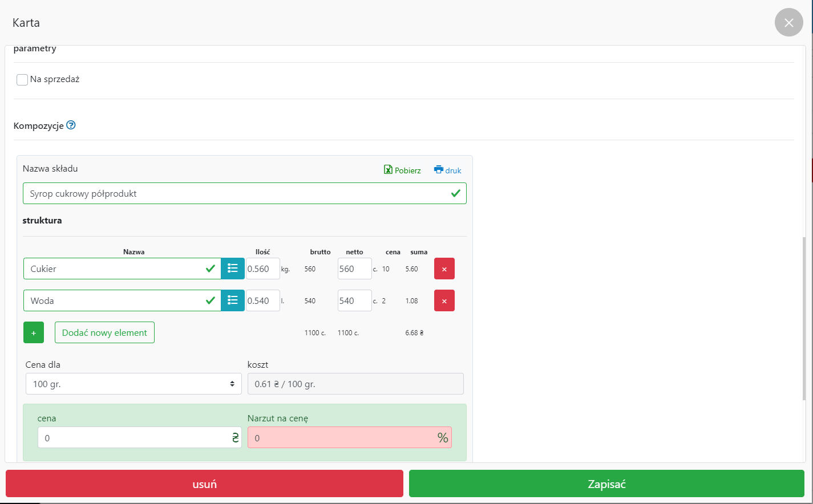This screenshot has width=813, height=504.
Task: Open the Cena dla dropdown
Action: point(134,384)
